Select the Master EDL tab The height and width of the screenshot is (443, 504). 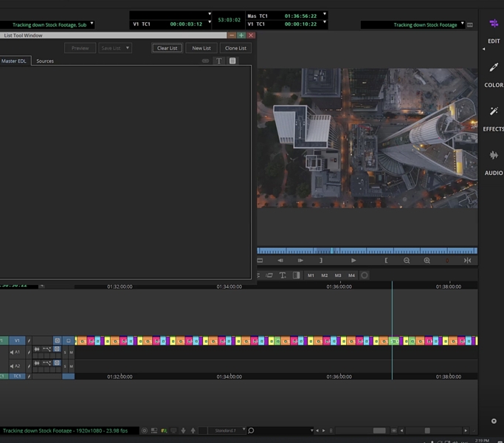point(13,61)
